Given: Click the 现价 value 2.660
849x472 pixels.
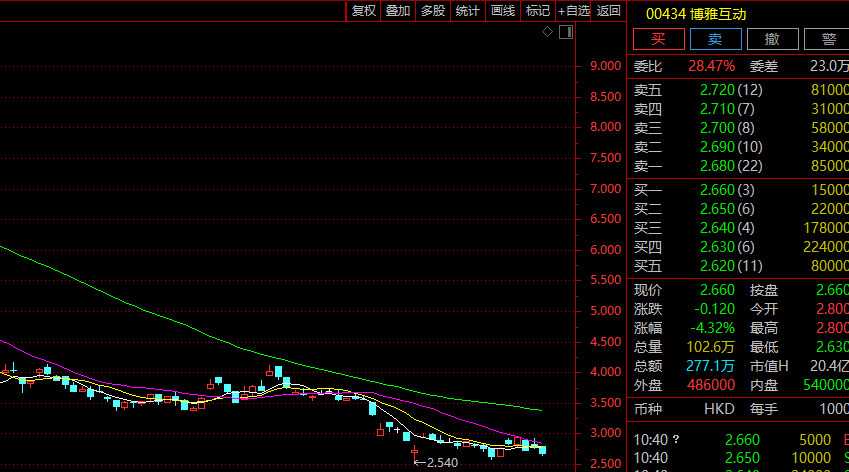Looking at the screenshot, I should [x=717, y=290].
